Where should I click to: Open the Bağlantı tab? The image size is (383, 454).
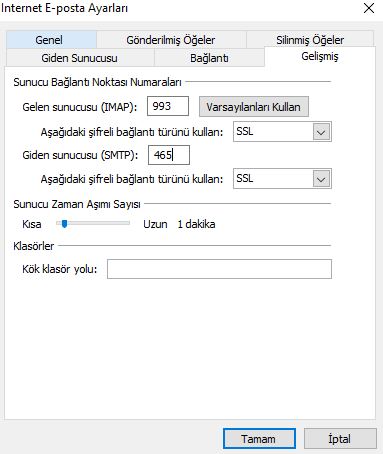point(209,58)
